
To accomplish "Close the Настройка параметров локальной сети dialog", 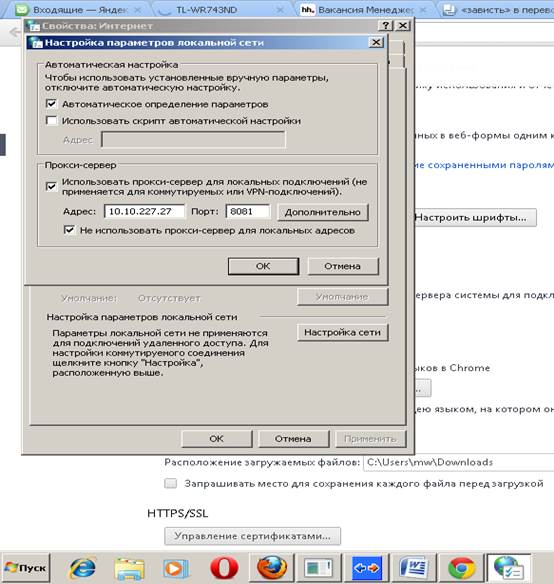I will click(x=376, y=42).
